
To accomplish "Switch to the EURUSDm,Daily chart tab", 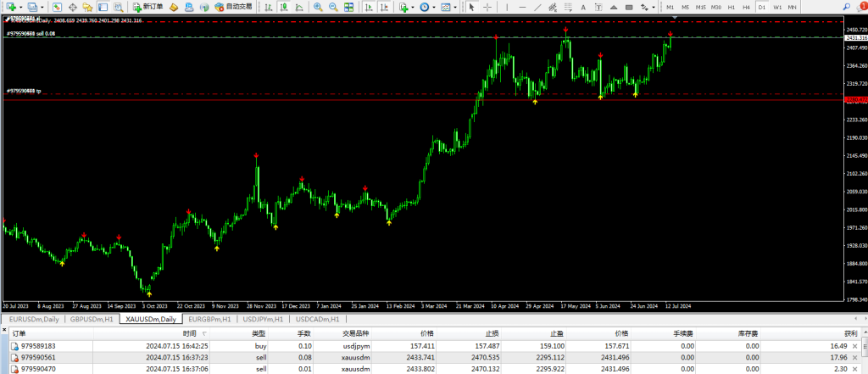I will (33, 319).
